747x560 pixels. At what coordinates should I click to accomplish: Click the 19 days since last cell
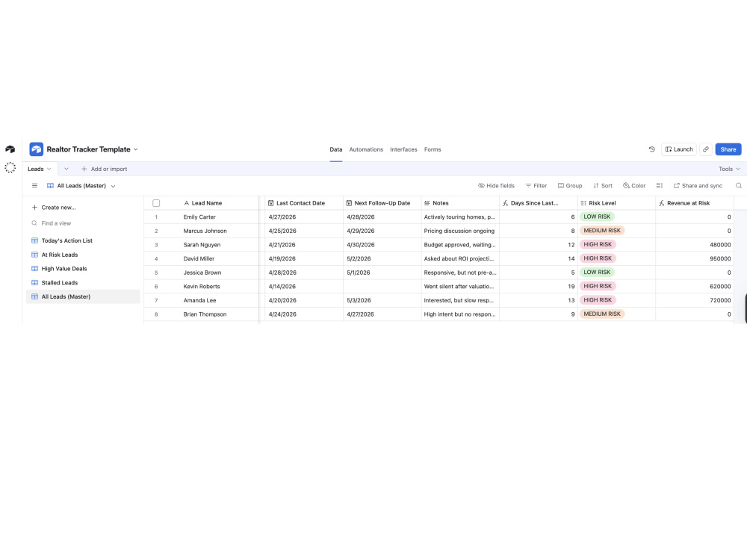(539, 287)
